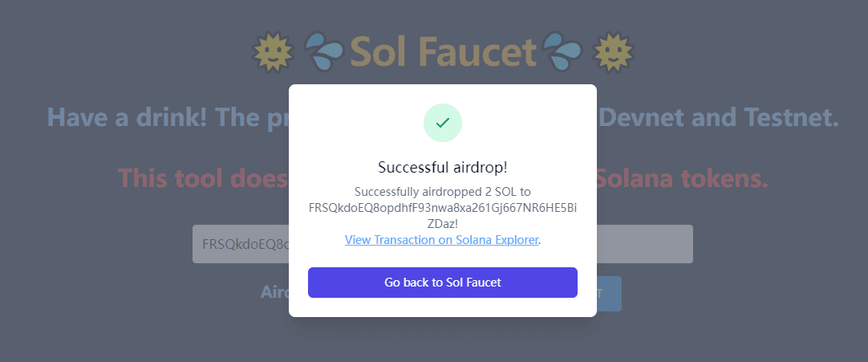Click the partially hidden Airdrop label

pyautogui.click(x=274, y=292)
